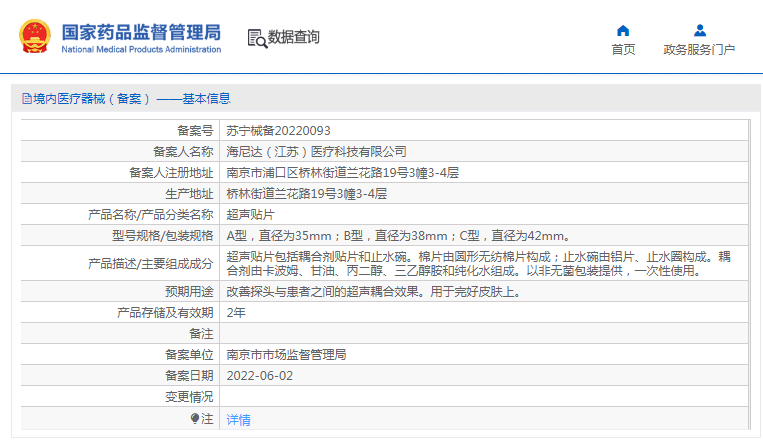Click the 备案单位 row label
This screenshot has height=446, width=763.
click(x=189, y=355)
